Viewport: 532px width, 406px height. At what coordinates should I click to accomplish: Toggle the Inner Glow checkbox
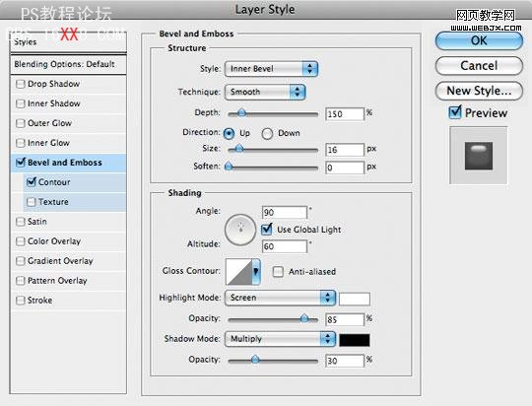[21, 143]
